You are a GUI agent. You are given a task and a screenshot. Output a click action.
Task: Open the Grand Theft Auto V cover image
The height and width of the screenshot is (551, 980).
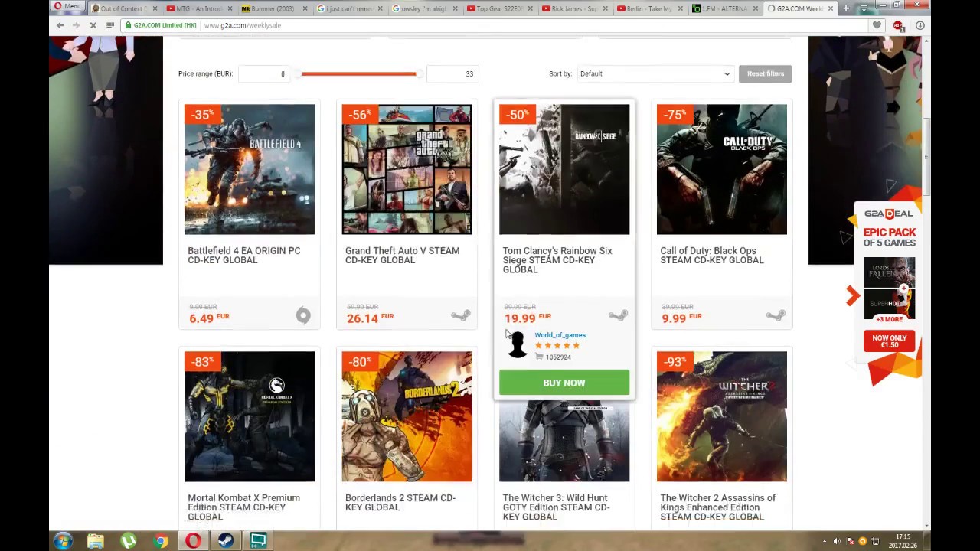407,169
